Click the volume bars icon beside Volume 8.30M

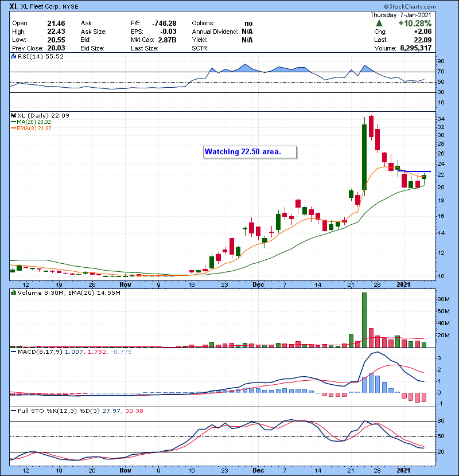13,293
